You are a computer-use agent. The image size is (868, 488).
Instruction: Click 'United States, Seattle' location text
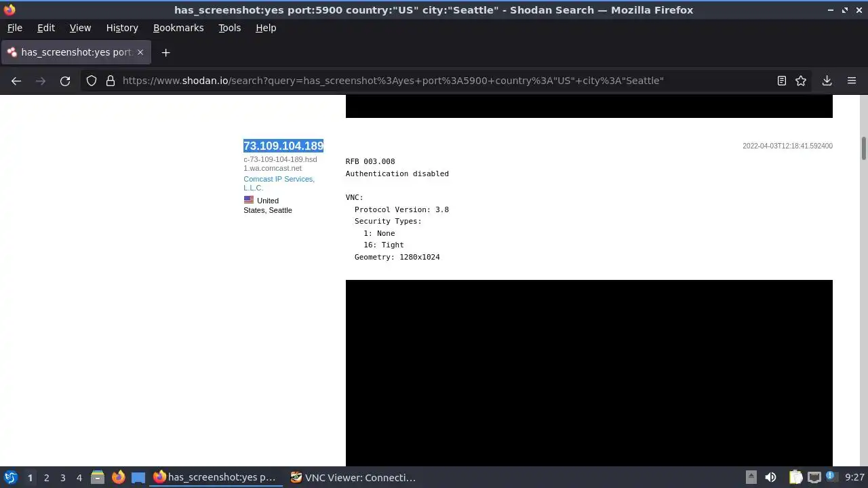click(268, 205)
